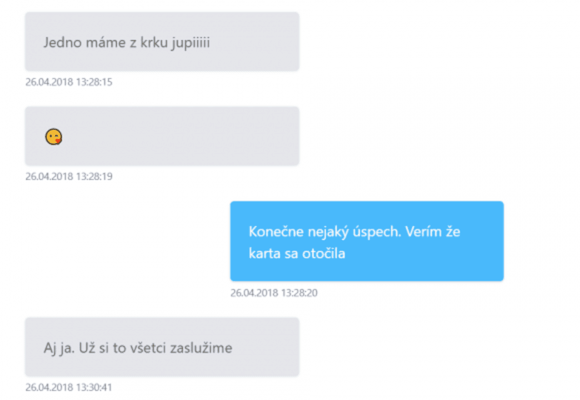Select the "Jedno máme z krku jupiiiii" message bubble

click(162, 41)
